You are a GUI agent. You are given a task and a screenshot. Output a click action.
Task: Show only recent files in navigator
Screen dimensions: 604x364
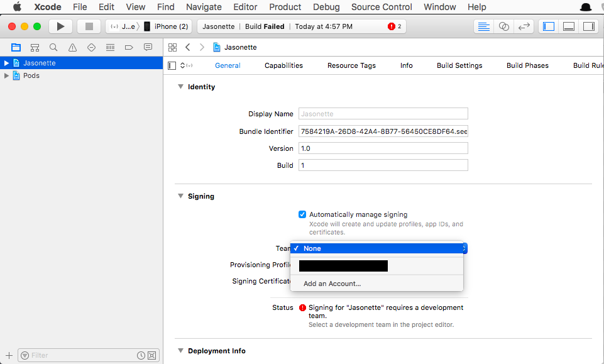[x=141, y=356]
